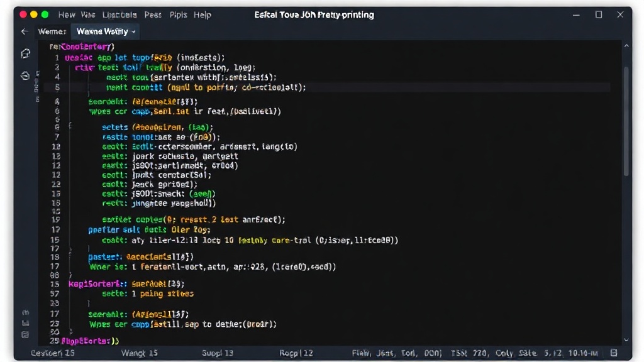Open the Hew menu
644x362 pixels.
pos(67,15)
